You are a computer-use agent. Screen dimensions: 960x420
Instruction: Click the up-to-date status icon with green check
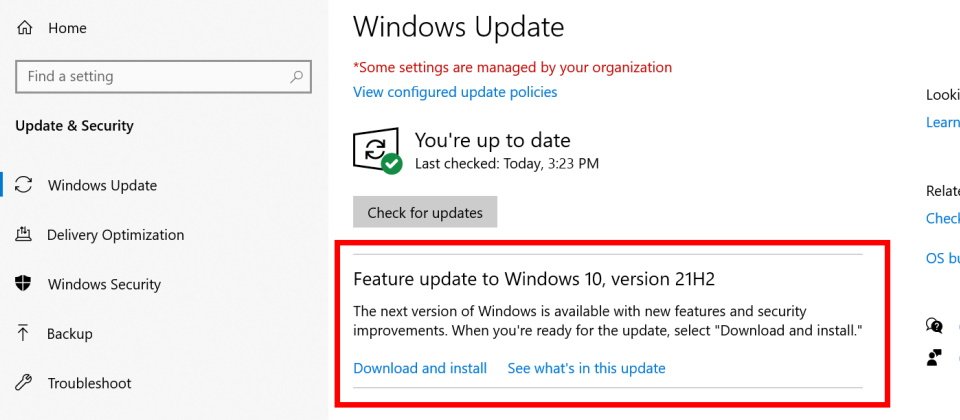[x=377, y=151]
